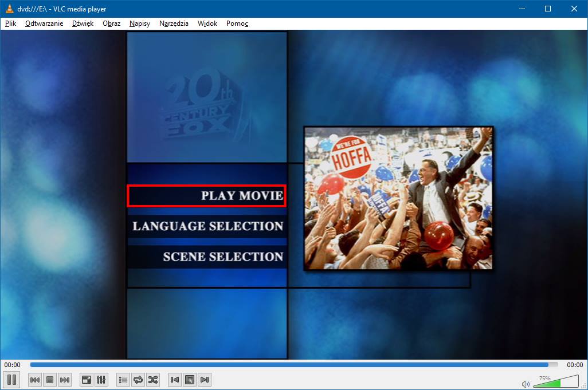This screenshot has width=588, height=390.
Task: Close the VLC media player window
Action: click(574, 9)
